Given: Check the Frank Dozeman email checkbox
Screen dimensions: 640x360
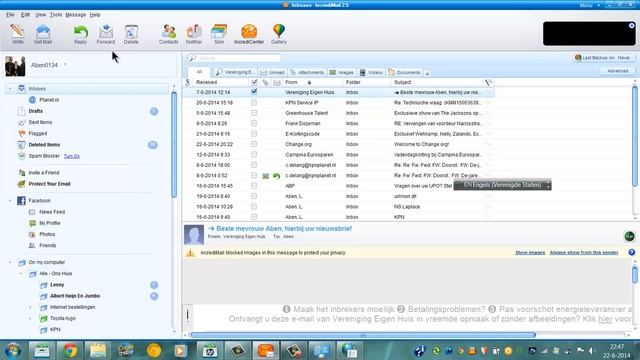Looking at the screenshot, I should (254, 123).
